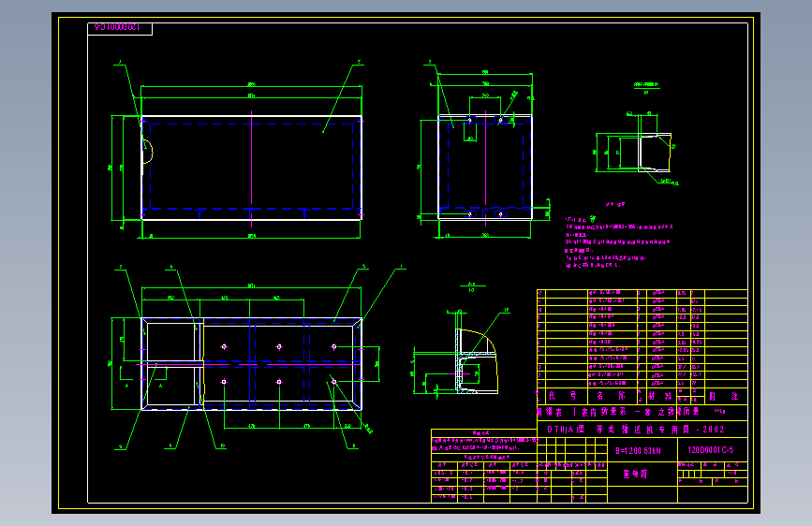Click the yellow semicircle arc on the front view
812x526 pixels.
[149, 152]
